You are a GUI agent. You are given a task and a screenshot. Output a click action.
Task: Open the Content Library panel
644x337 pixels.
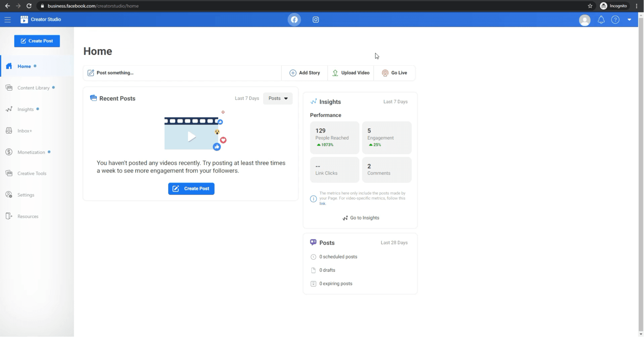tap(33, 88)
